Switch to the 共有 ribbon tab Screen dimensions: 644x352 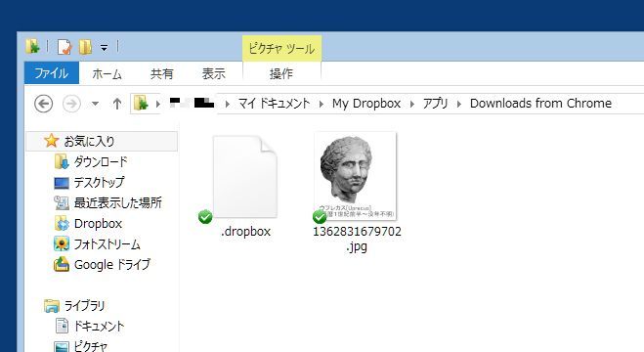[x=162, y=73]
